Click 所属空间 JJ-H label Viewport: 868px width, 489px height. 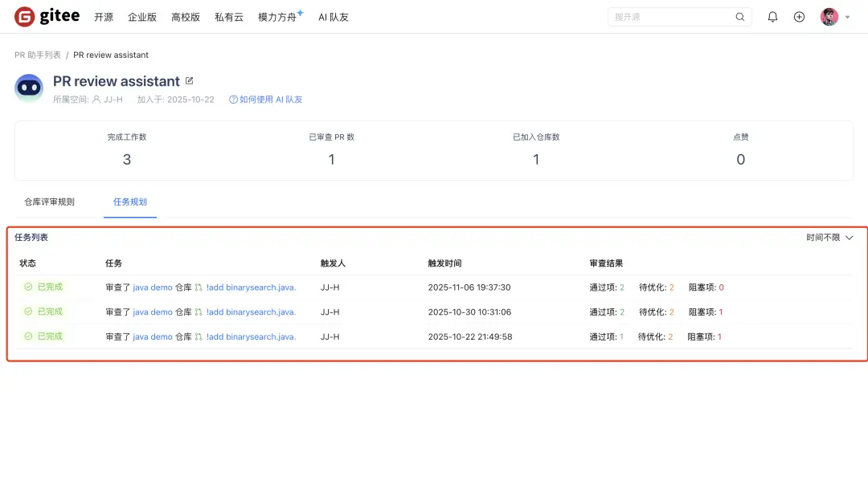88,100
